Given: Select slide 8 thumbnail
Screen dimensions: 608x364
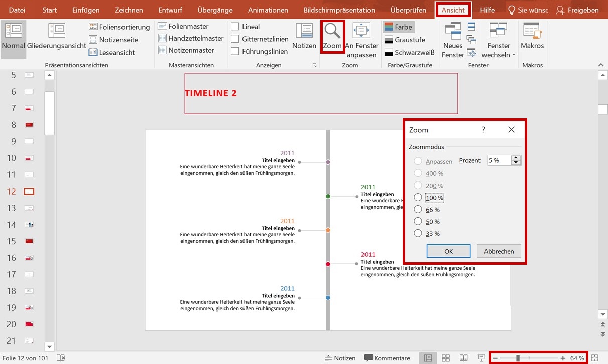Looking at the screenshot, I should click(29, 125).
